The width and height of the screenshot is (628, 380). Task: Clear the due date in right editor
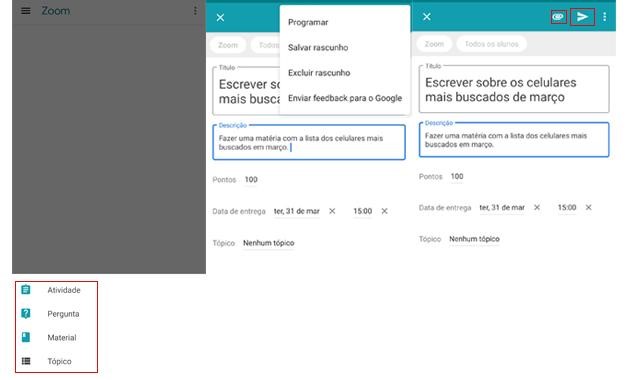point(537,207)
